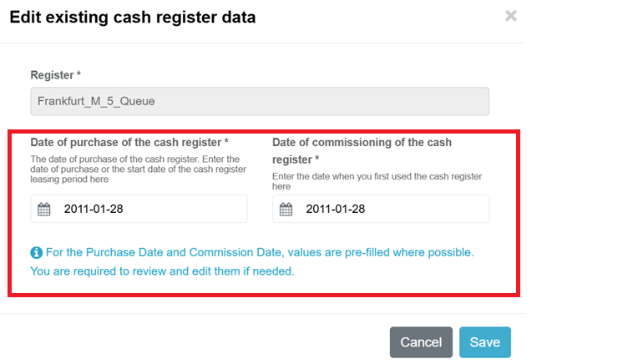Click the "values are pre-filled" info message
This screenshot has height=364, width=643.
click(x=259, y=252)
